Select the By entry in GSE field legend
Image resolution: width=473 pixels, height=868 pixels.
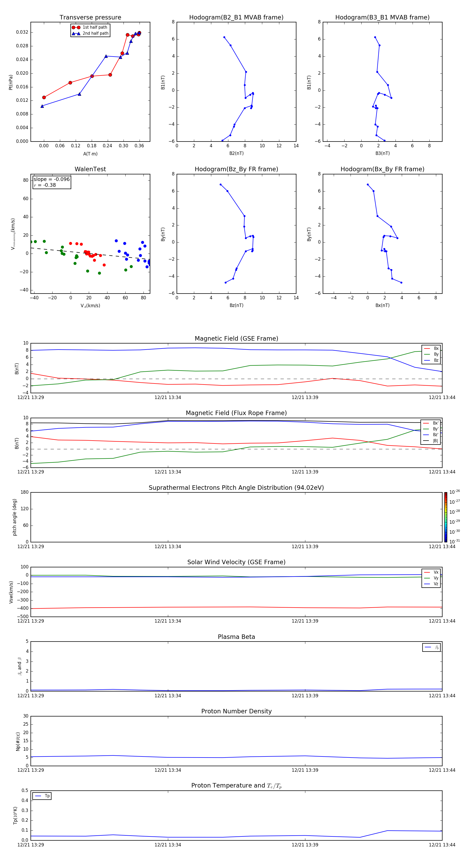(x=431, y=355)
